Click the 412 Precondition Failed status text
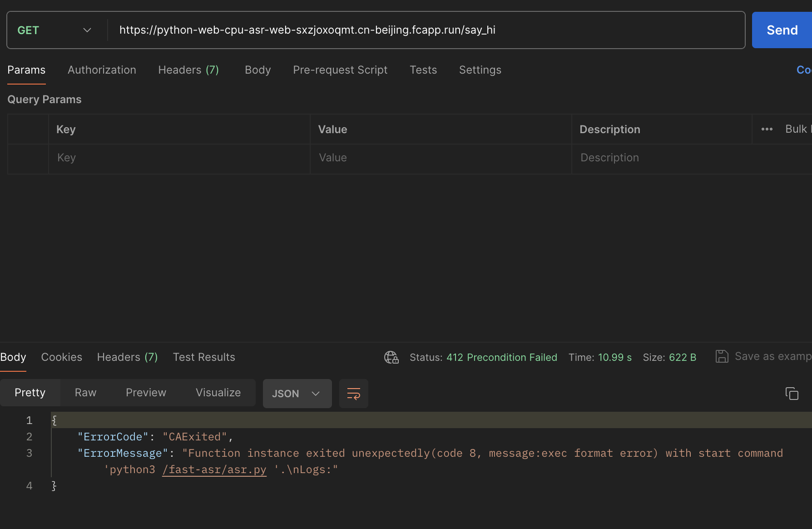The image size is (812, 529). tap(502, 357)
